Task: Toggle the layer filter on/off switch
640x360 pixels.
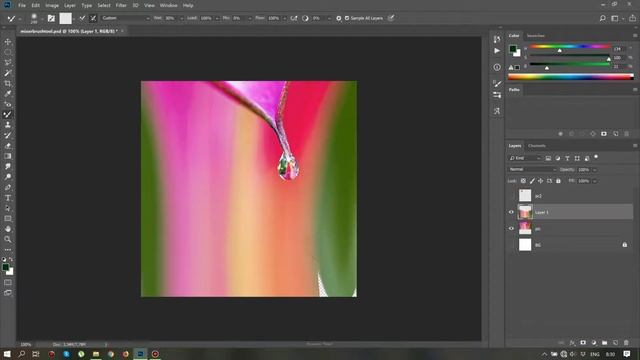Action: coord(596,157)
